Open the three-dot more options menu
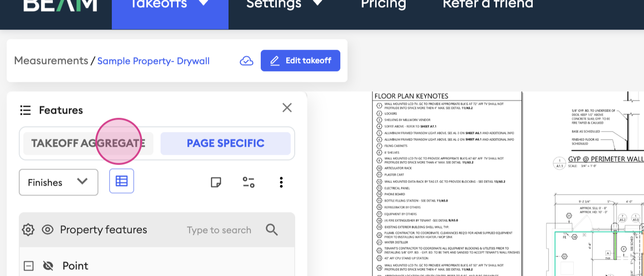644x276 pixels. (281, 182)
